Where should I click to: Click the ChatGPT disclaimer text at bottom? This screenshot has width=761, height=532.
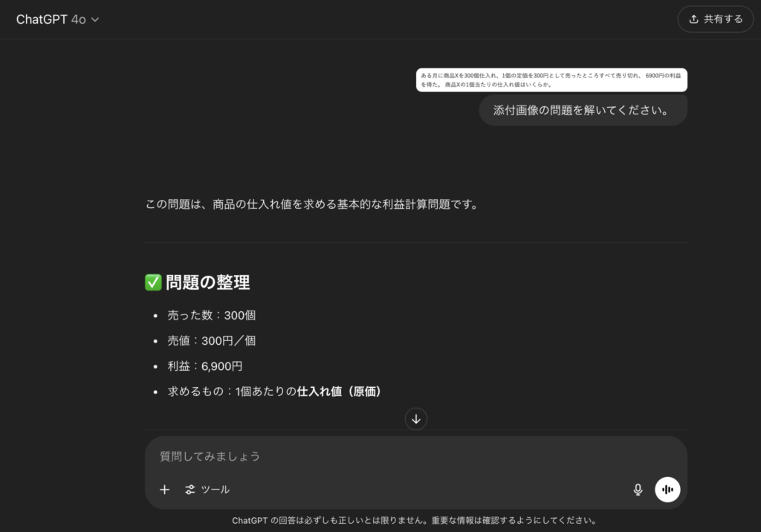point(414,520)
